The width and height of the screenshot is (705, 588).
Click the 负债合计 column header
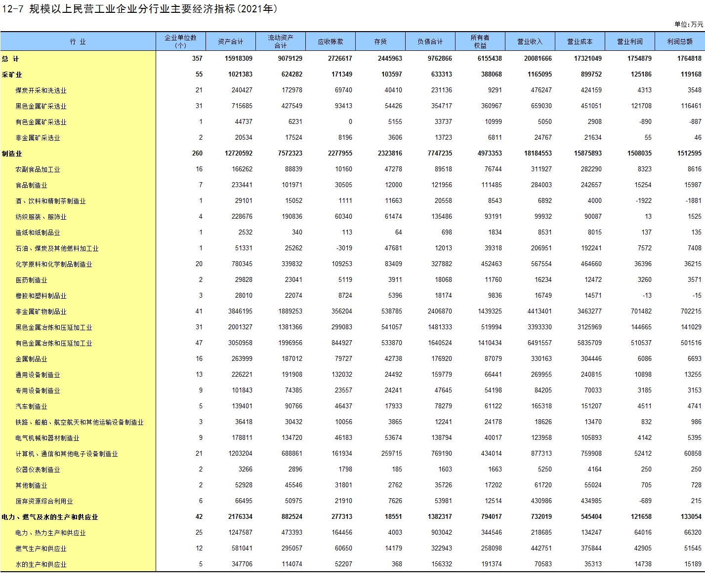430,41
